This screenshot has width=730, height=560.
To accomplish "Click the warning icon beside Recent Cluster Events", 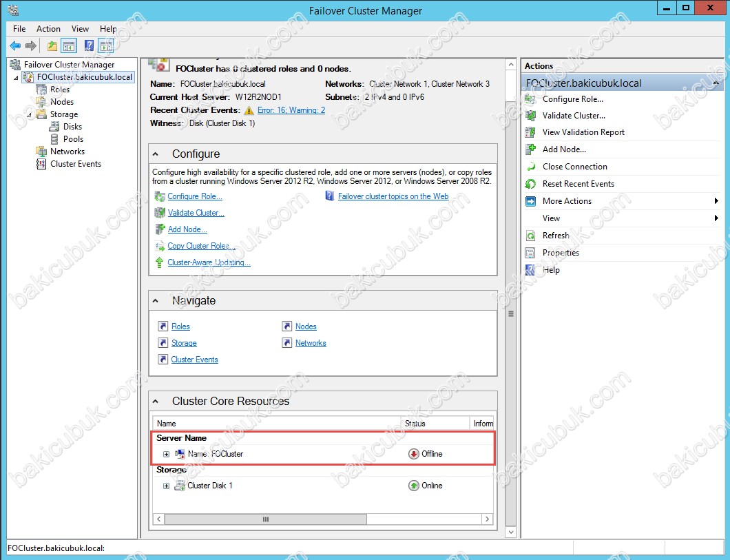I will (x=249, y=110).
